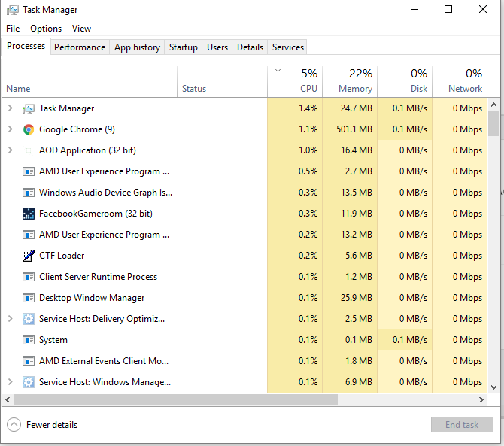Click the vertical scrollbar down arrow
Image resolution: width=504 pixels, height=446 pixels.
coord(493,387)
